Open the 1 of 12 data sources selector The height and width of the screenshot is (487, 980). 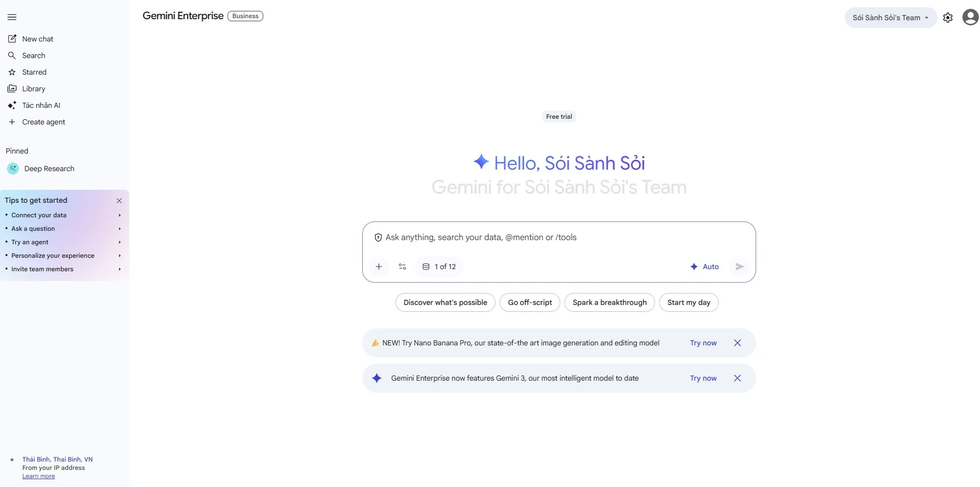click(438, 266)
